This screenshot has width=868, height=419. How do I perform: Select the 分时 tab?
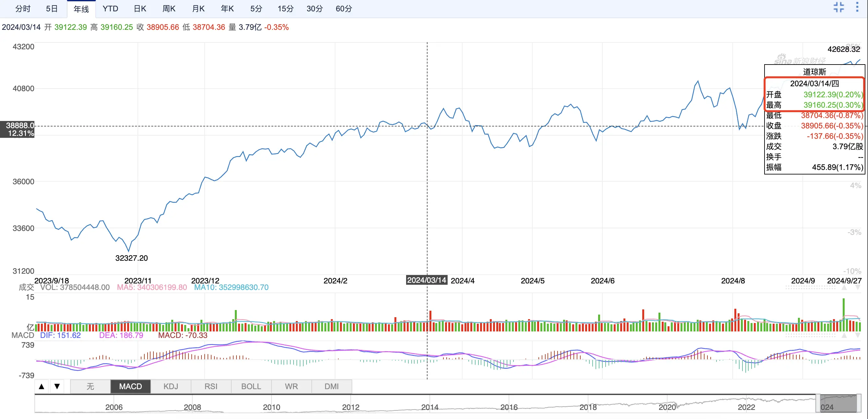pyautogui.click(x=23, y=9)
